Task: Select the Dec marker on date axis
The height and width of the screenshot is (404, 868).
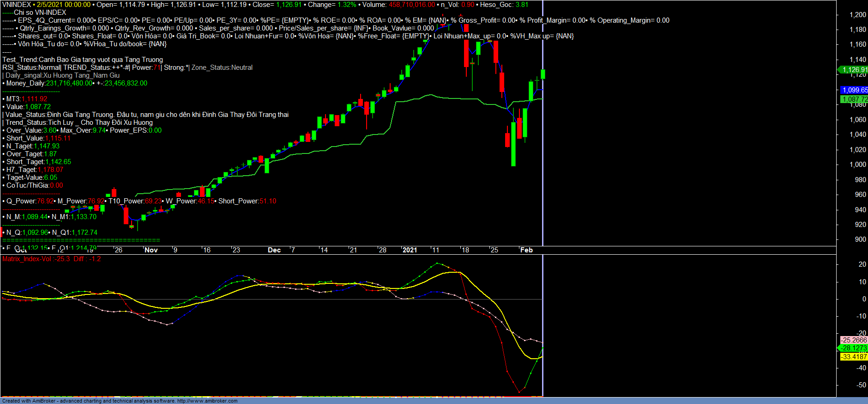Action: 274,250
